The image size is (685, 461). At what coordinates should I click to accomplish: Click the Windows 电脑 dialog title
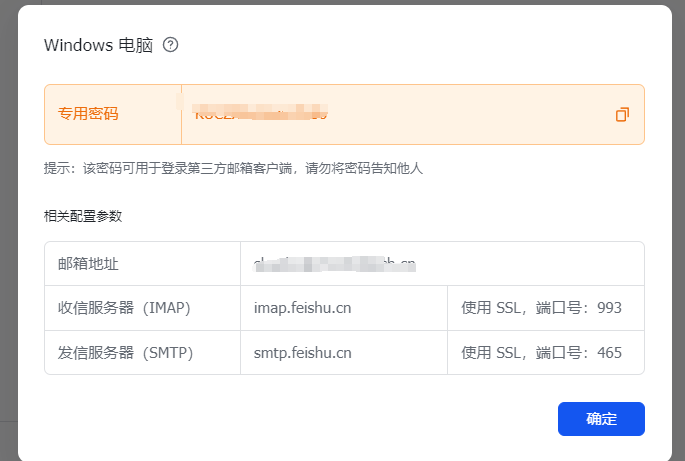click(98, 45)
